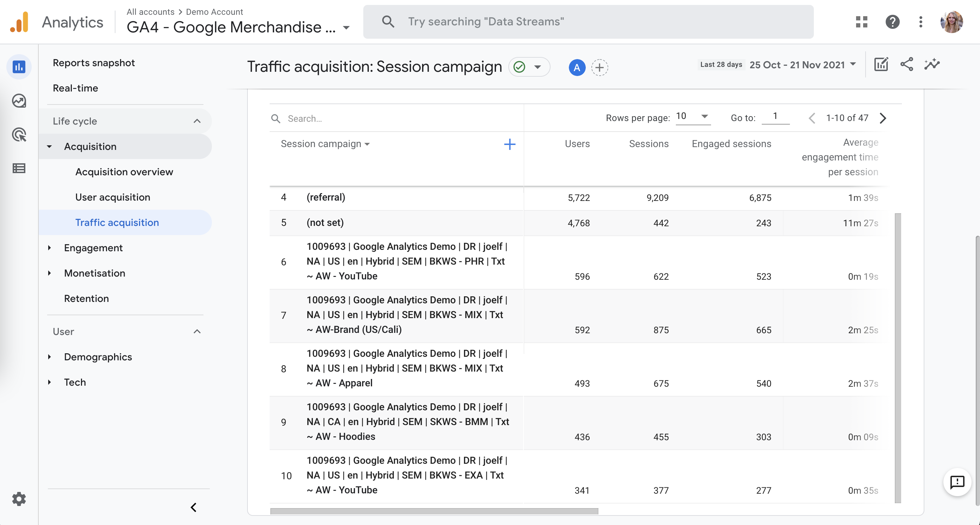This screenshot has height=525, width=980.
Task: Click the table search magnifier icon
Action: tap(276, 119)
